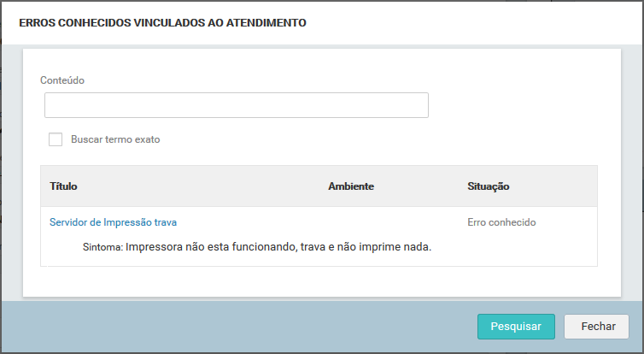The image size is (644, 354).
Task: Click the Pesquisar button
Action: (x=516, y=327)
